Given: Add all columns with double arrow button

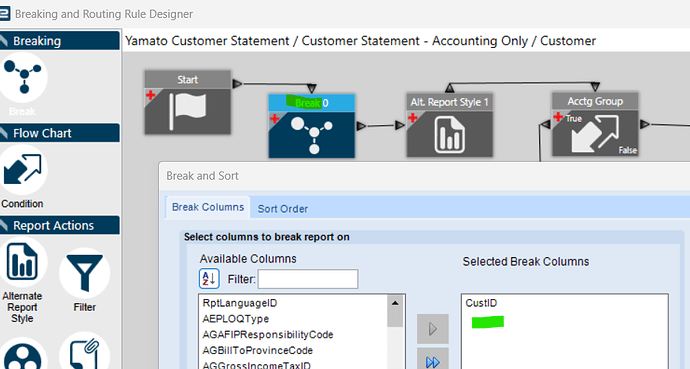Looking at the screenshot, I should (x=433, y=360).
